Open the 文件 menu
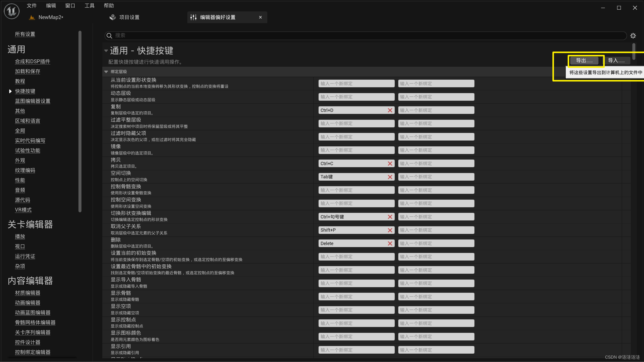The image size is (644, 362). [x=32, y=6]
